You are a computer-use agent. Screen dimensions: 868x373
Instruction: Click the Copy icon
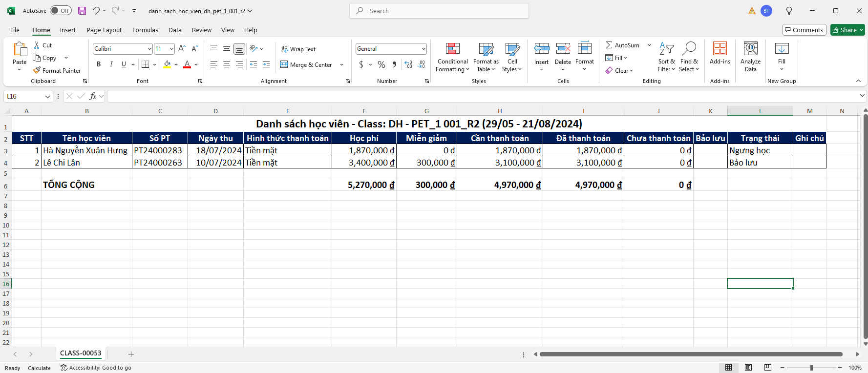click(x=37, y=58)
